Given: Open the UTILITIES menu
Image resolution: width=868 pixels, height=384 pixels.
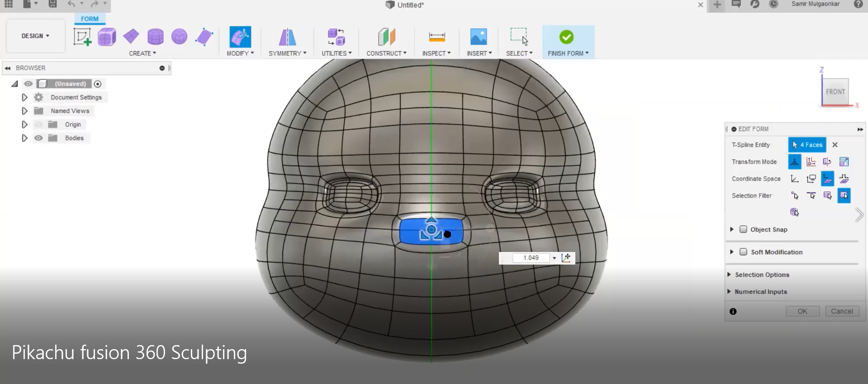Looking at the screenshot, I should click(337, 53).
